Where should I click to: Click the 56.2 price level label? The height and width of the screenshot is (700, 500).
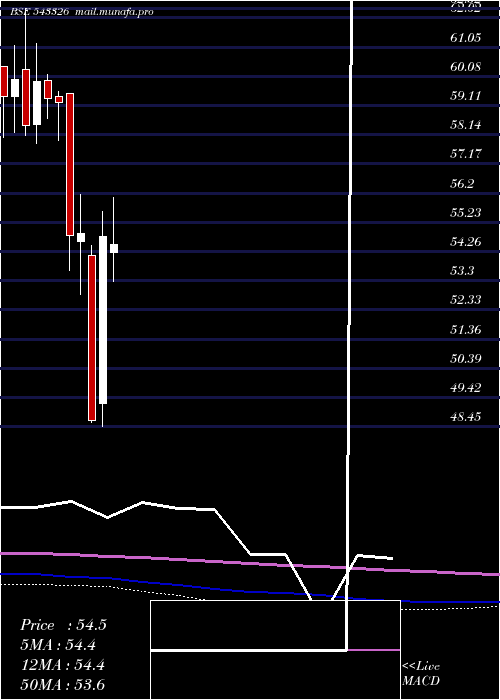462,183
